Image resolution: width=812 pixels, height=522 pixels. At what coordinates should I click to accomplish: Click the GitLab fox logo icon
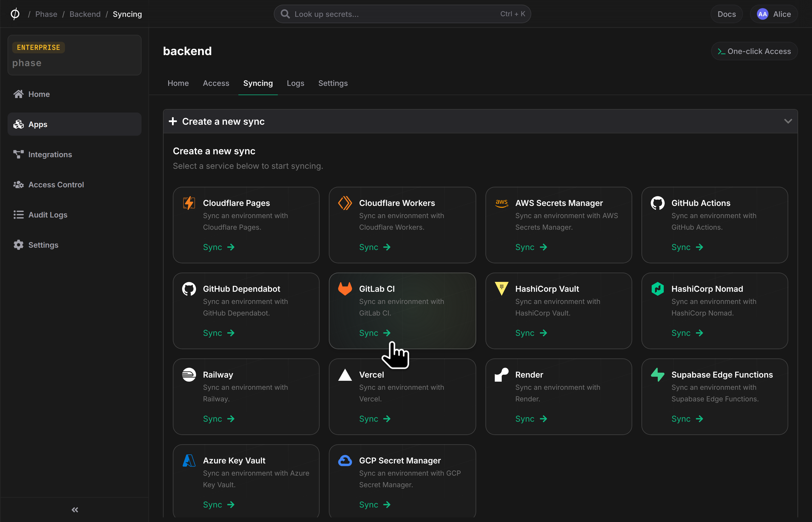(x=345, y=289)
